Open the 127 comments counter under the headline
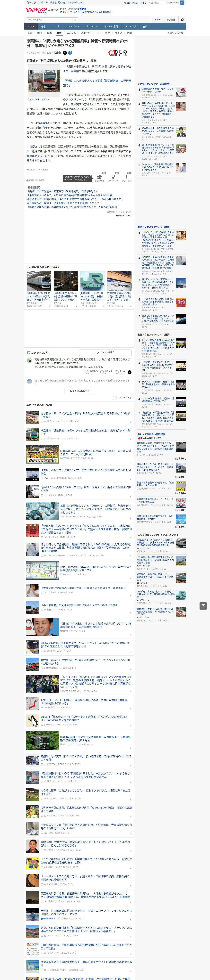 coord(50,53)
